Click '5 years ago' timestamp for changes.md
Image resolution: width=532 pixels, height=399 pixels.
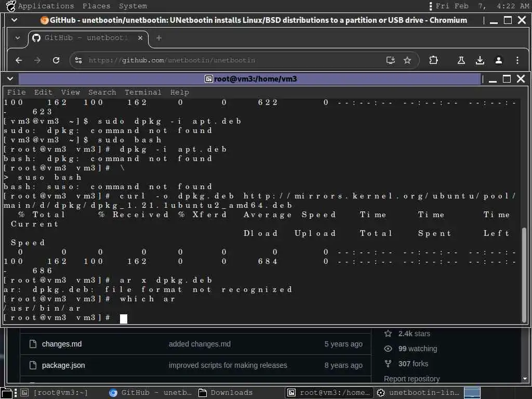[343, 344]
